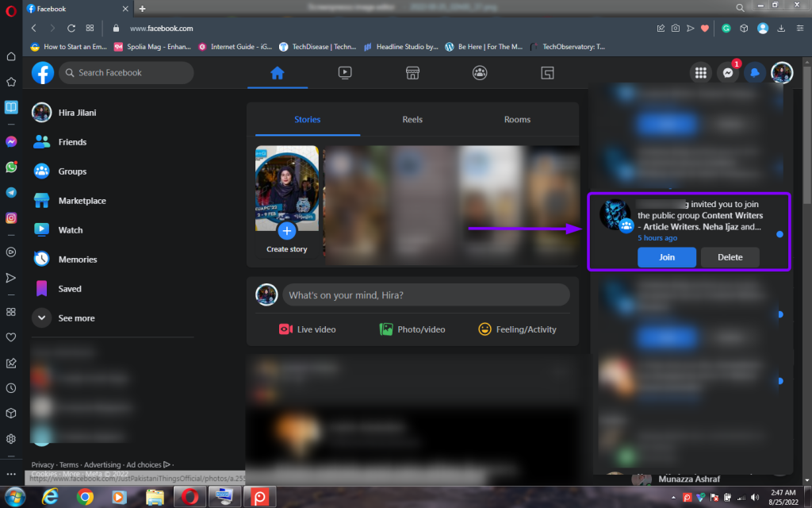Open Messenger from the Facebook top bar
Image resolution: width=812 pixels, height=508 pixels.
click(x=728, y=73)
